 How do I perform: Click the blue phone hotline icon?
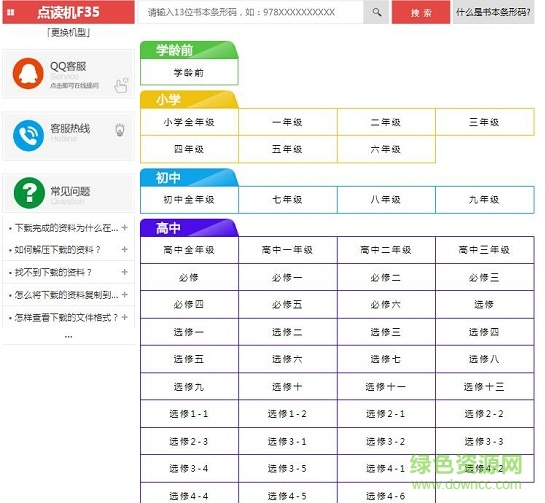29,136
